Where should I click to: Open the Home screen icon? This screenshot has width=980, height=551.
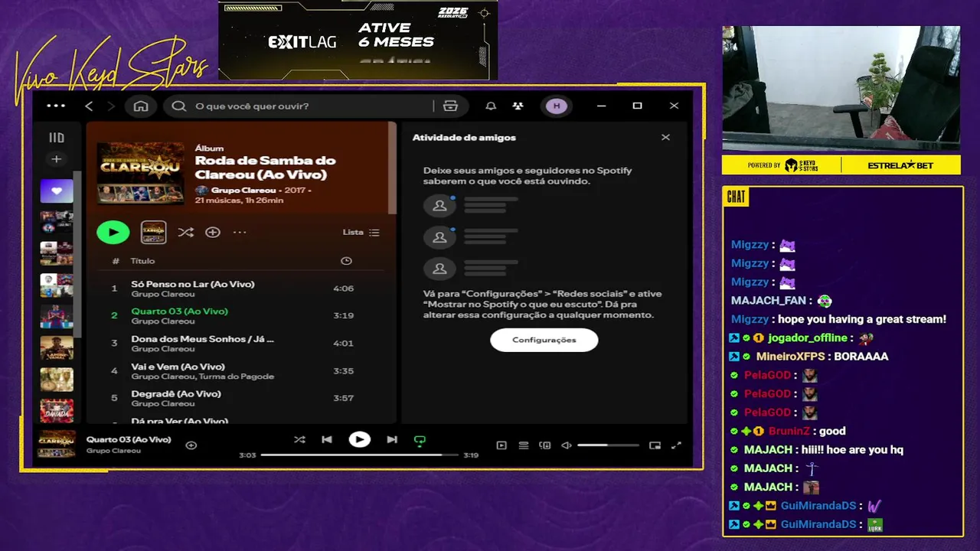[x=141, y=106]
